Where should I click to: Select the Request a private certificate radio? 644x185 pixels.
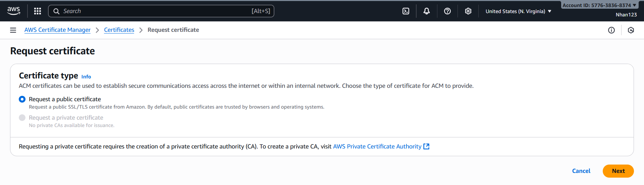22,118
